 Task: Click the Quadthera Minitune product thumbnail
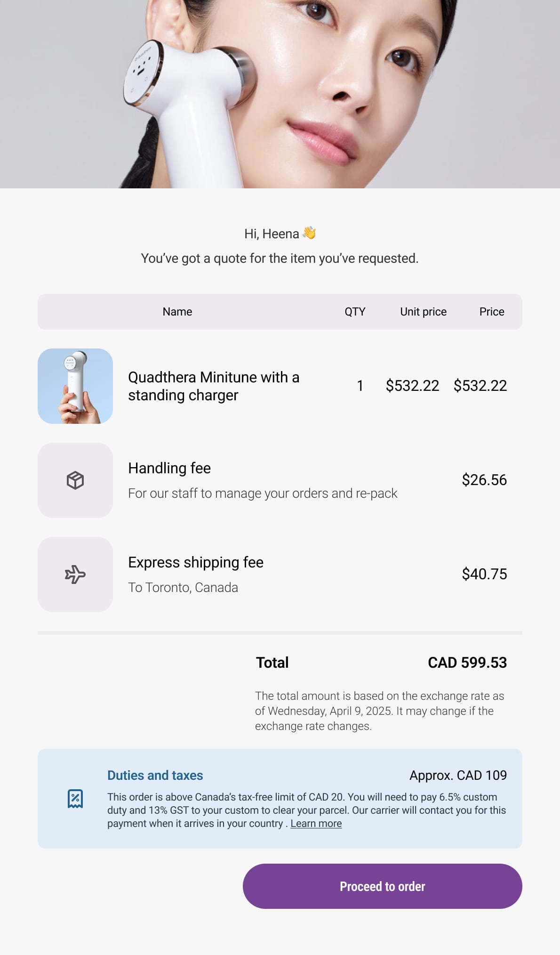click(x=75, y=386)
